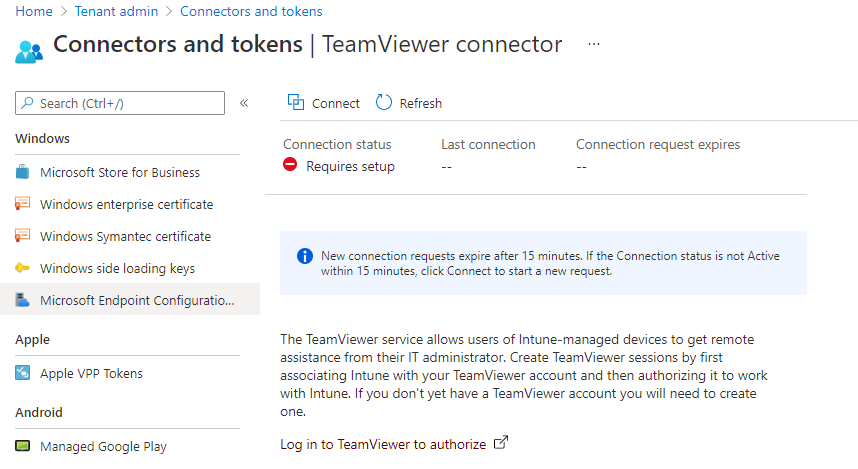Collapse the sidebar with the double chevron
Image resolution: width=858 pixels, height=469 pixels.
point(244,103)
